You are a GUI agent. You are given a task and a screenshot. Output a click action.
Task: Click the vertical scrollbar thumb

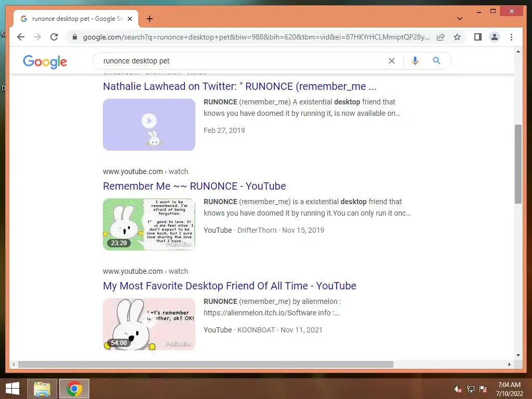point(518,164)
